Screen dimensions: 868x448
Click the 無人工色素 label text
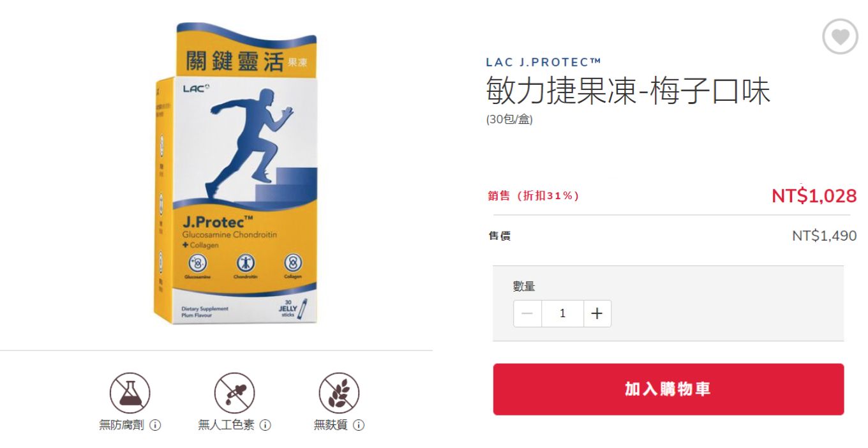click(226, 425)
